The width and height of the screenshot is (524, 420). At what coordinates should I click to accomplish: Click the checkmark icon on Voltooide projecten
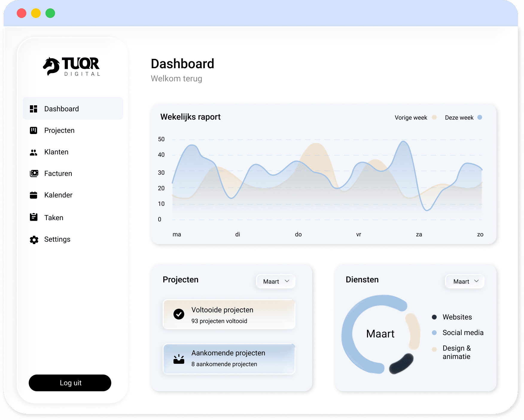(179, 314)
